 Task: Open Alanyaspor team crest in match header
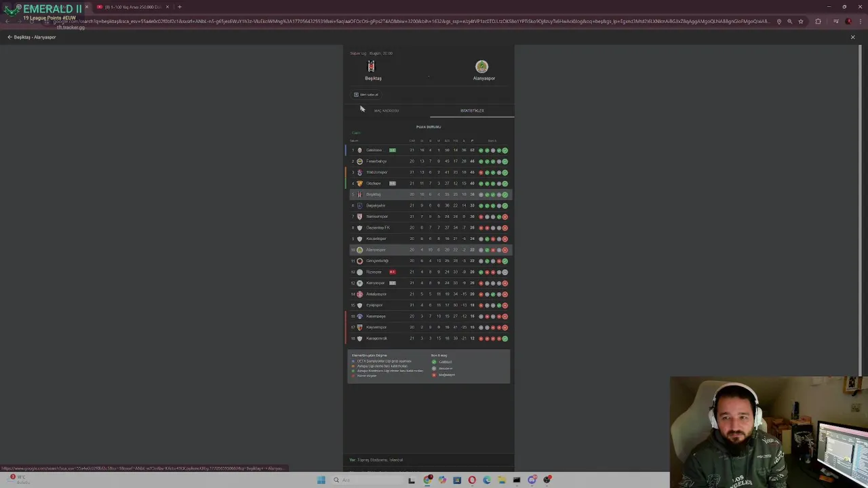point(481,66)
